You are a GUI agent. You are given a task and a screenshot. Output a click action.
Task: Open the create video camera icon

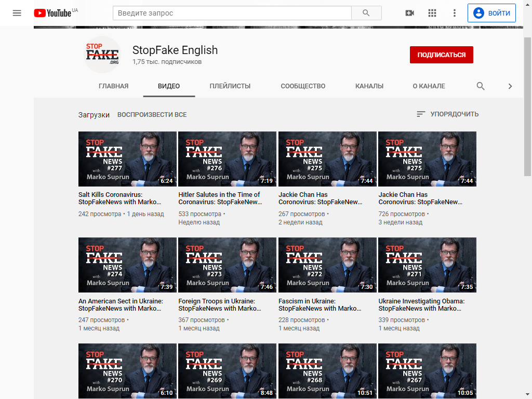[x=410, y=13]
